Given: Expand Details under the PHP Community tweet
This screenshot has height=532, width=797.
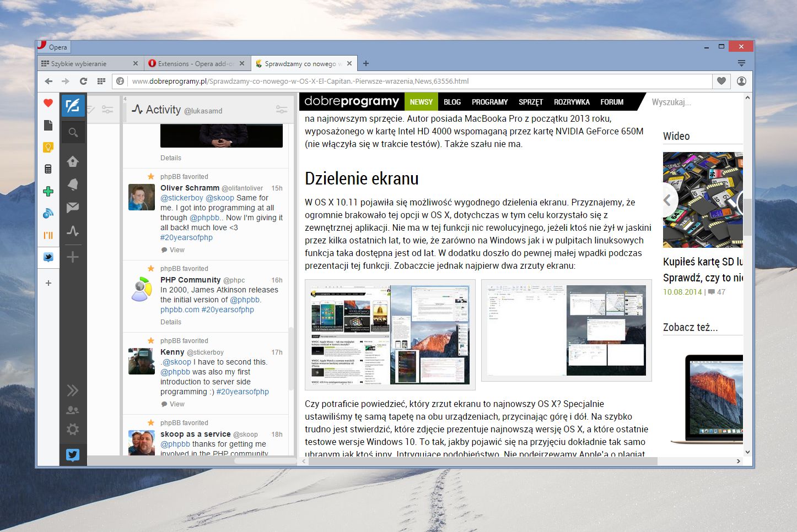Looking at the screenshot, I should click(171, 322).
